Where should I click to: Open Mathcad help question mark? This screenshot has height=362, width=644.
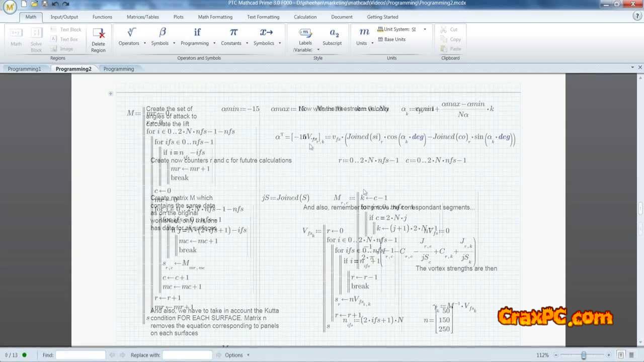[637, 16]
